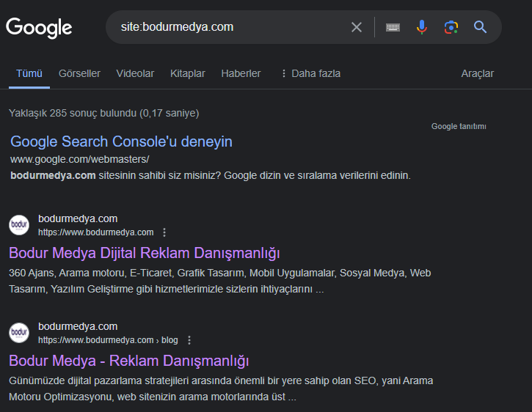
Task: Click the '360 Ajans, Arama motoru' snippet text
Action: (x=220, y=281)
